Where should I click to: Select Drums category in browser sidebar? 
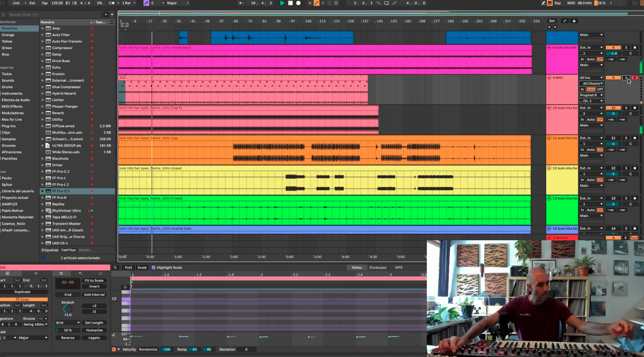click(x=7, y=87)
